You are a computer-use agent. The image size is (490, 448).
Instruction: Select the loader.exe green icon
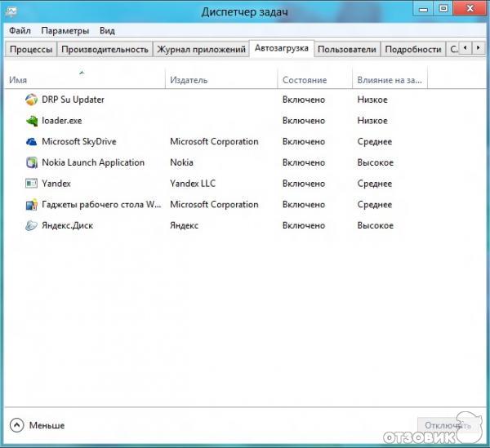pos(31,121)
